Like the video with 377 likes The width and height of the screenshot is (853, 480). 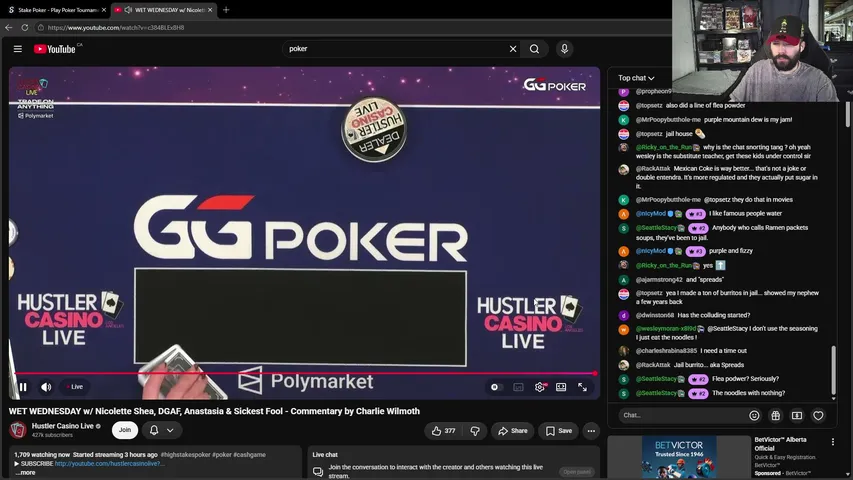[443, 430]
